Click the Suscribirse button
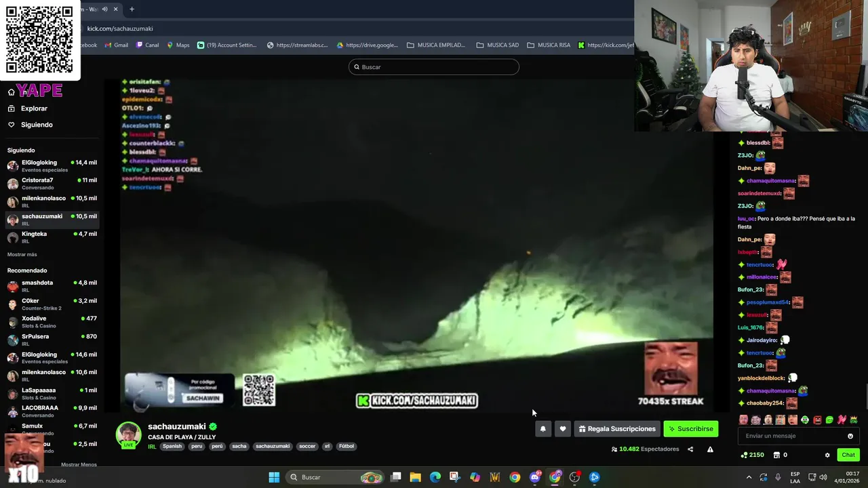 [690, 428]
